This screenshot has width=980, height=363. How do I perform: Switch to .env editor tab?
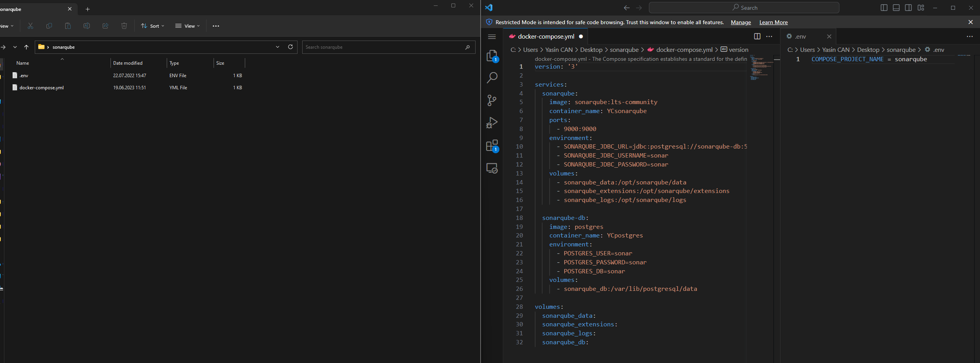(801, 36)
